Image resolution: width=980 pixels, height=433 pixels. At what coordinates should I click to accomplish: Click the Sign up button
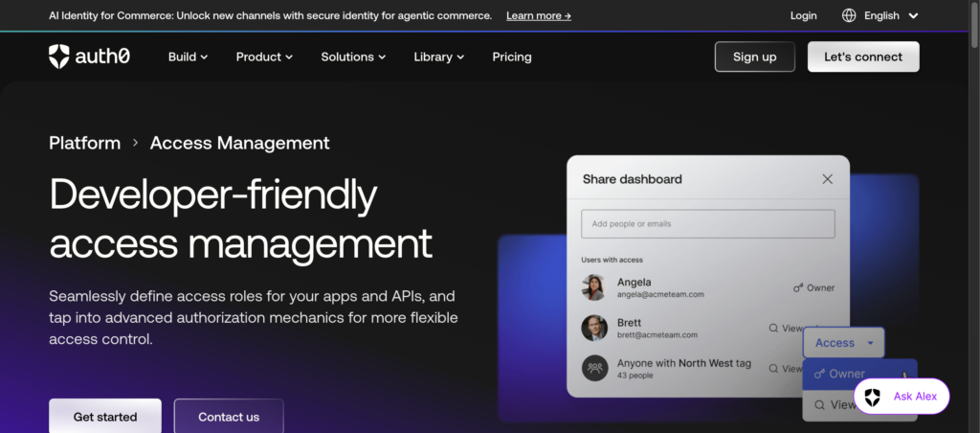click(x=754, y=57)
